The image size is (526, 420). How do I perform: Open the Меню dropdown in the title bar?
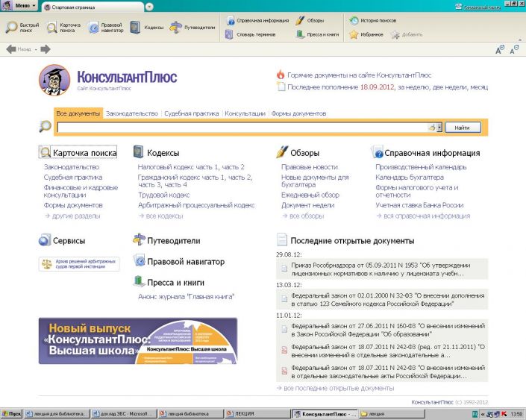(x=20, y=6)
